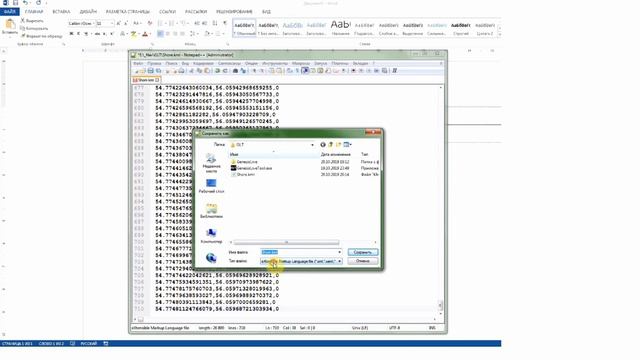Open the Макросы menu in Notepad++

pyautogui.click(x=301, y=64)
